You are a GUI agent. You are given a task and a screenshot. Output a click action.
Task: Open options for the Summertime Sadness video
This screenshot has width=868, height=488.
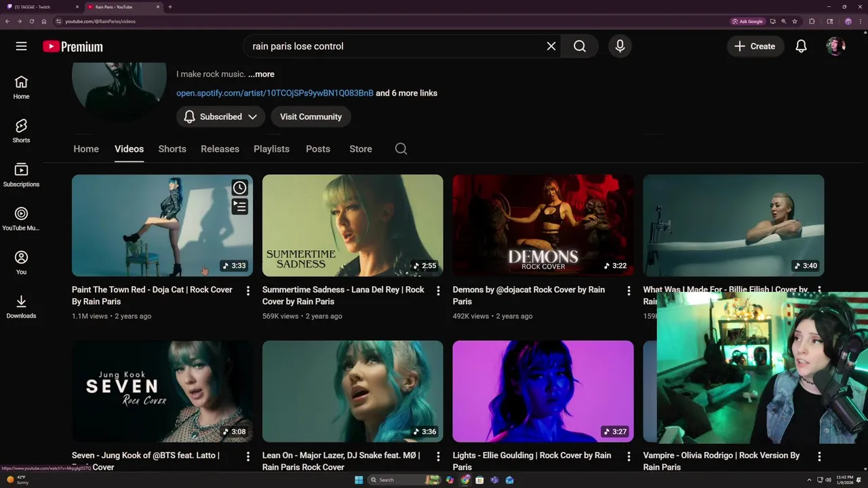point(438,291)
